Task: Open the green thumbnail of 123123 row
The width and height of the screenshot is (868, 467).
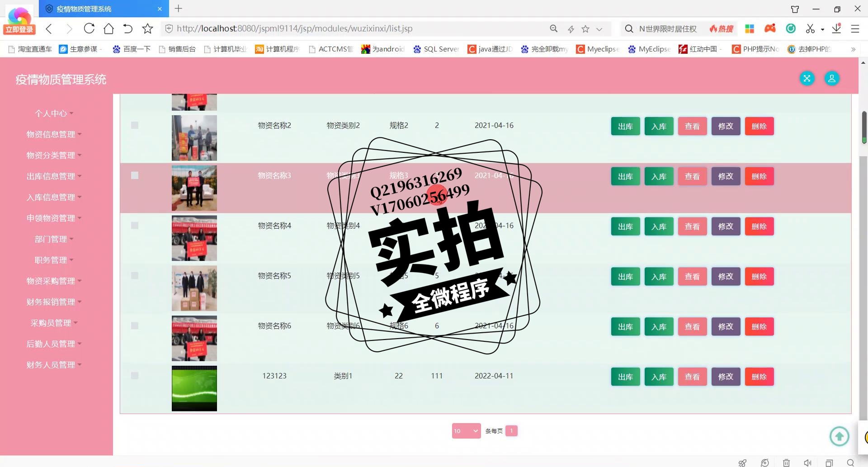Action: click(194, 388)
